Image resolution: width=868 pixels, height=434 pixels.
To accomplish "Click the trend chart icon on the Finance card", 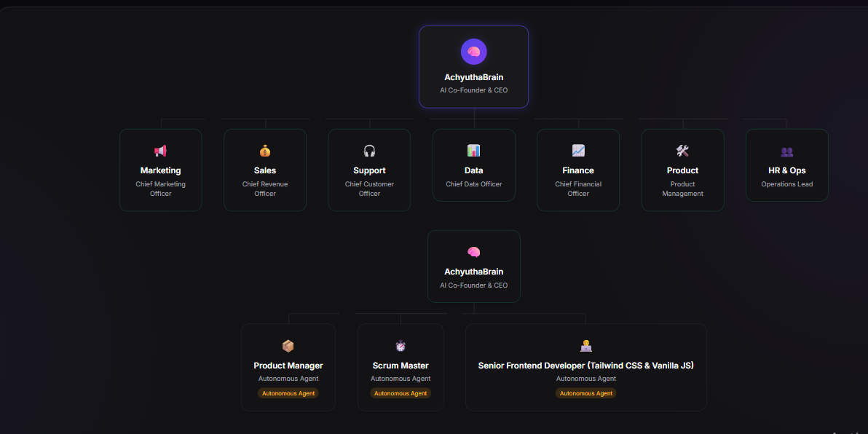I will coord(577,150).
